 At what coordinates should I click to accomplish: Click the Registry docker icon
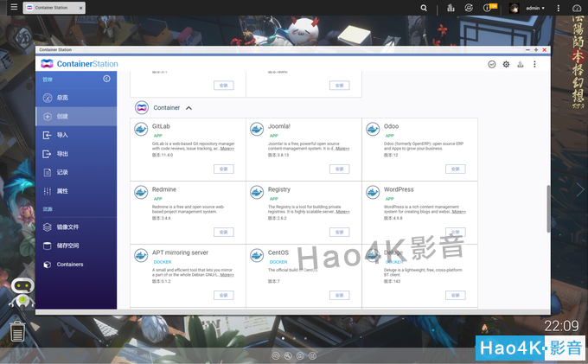257,192
